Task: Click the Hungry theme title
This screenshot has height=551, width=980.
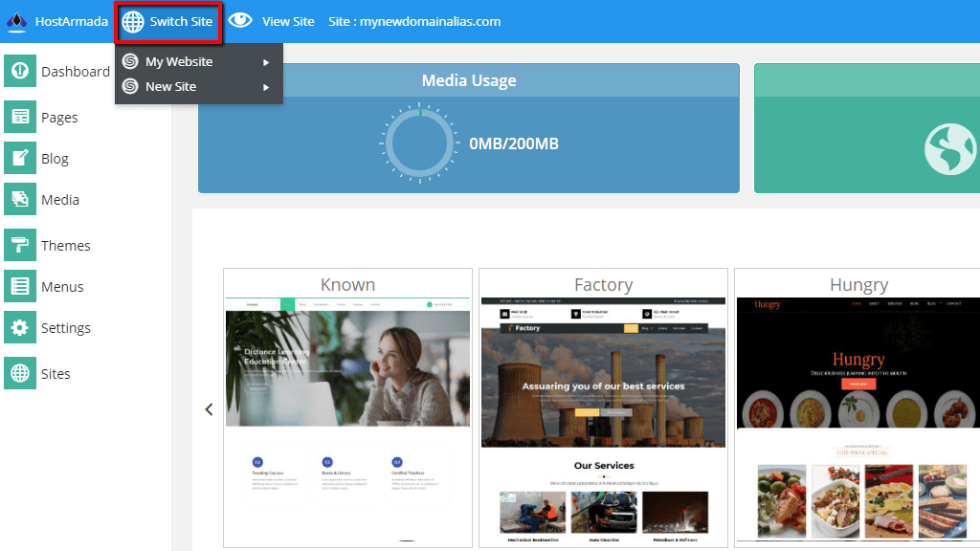Action: point(858,285)
